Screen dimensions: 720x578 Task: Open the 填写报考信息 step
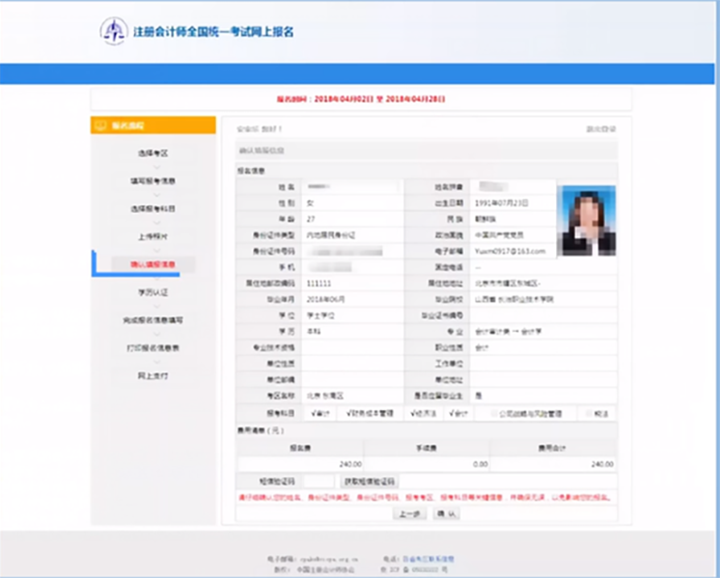(x=153, y=181)
